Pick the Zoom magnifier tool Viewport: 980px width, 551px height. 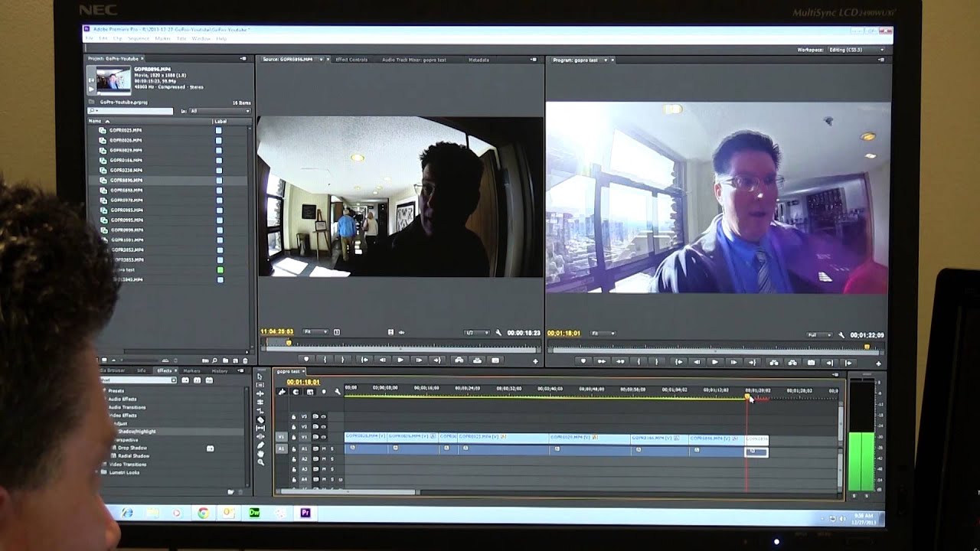[260, 461]
